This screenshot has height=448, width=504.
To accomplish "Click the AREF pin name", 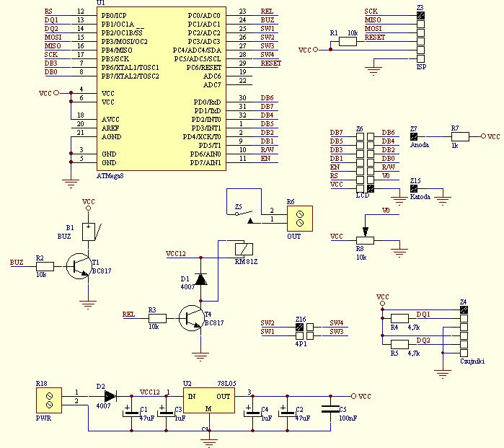I will [110, 128].
